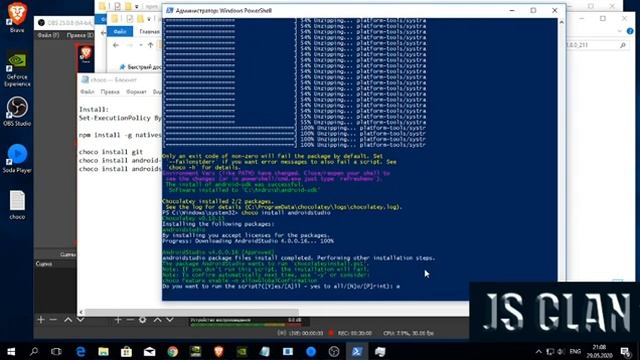The image size is (640, 360).
Task: Open source properties gear in OBS
Action: 142,320
